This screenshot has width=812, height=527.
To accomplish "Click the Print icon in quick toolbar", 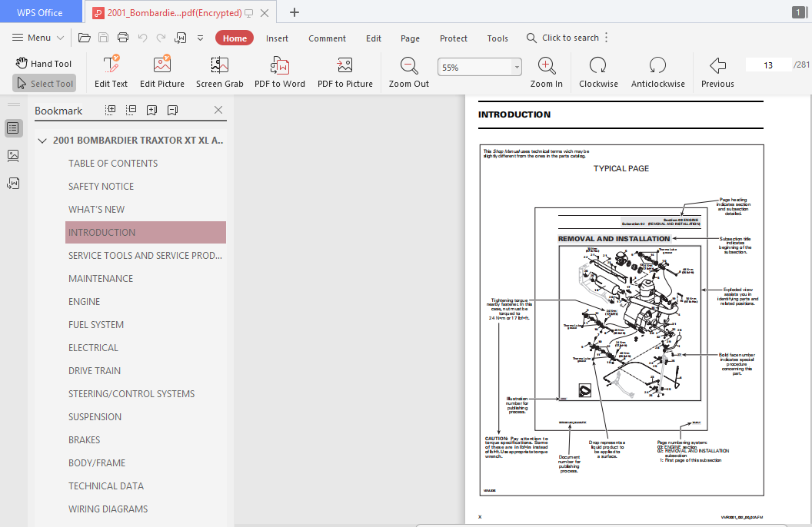I will (123, 37).
